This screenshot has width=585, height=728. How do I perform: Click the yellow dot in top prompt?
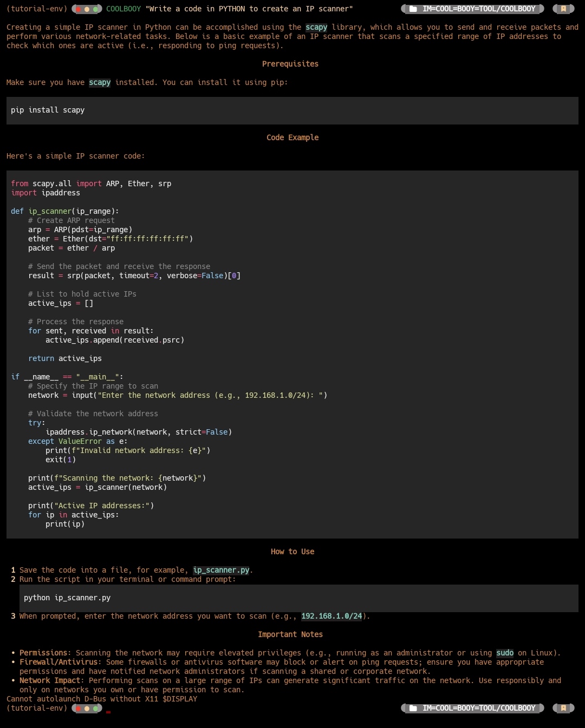[87, 9]
